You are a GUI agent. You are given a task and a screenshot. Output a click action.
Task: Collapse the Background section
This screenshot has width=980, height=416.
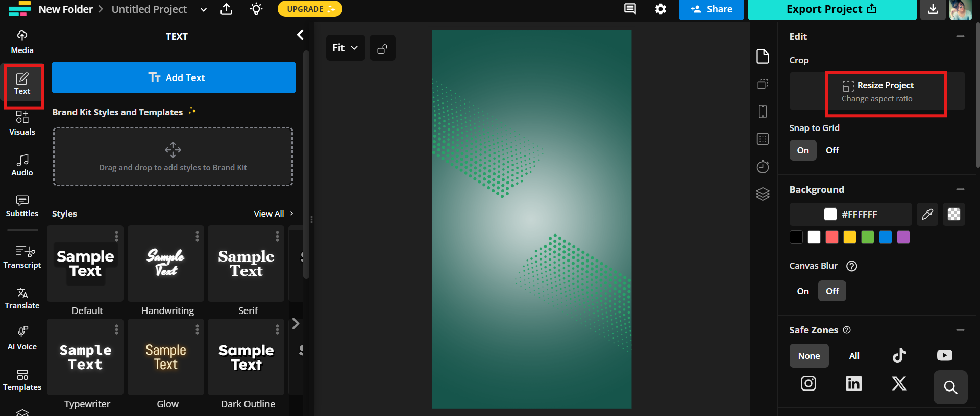point(960,189)
